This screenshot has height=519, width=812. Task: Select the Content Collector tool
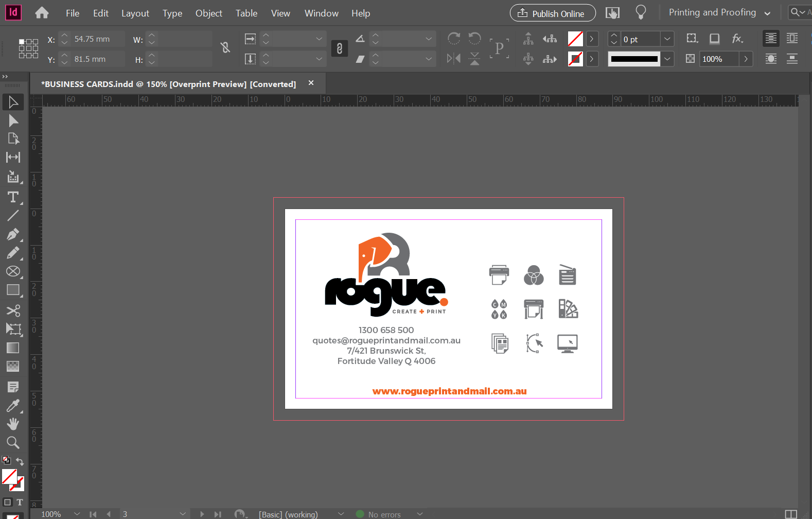click(13, 177)
